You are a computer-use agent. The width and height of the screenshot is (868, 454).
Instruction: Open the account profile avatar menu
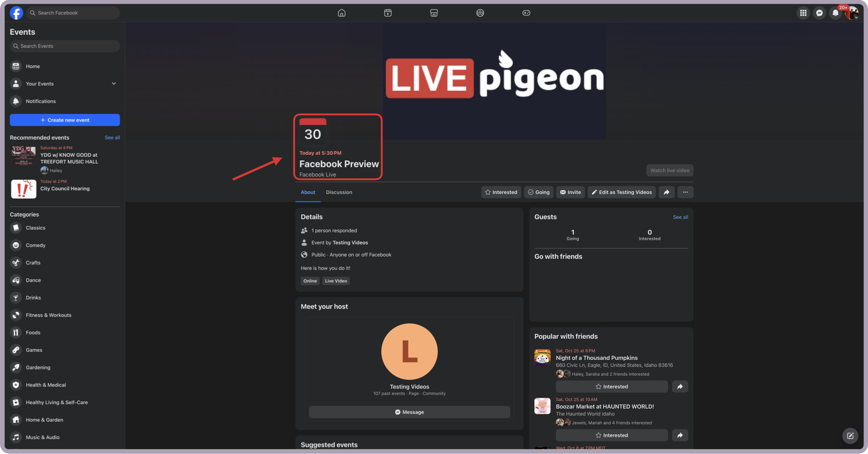pyautogui.click(x=852, y=13)
